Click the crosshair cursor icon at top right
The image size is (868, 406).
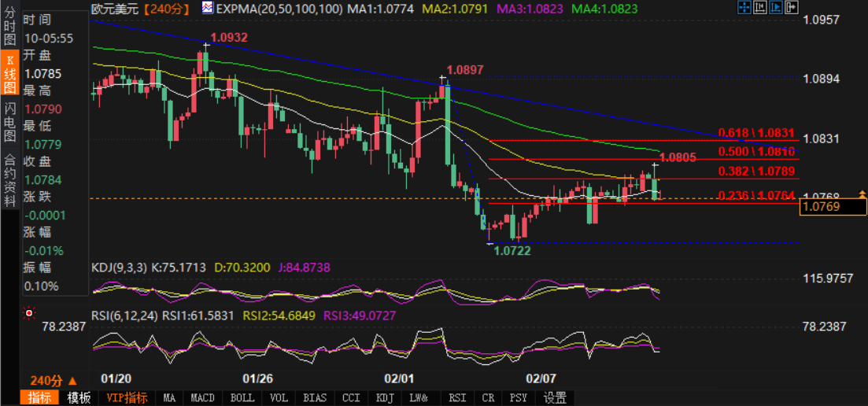point(744,8)
